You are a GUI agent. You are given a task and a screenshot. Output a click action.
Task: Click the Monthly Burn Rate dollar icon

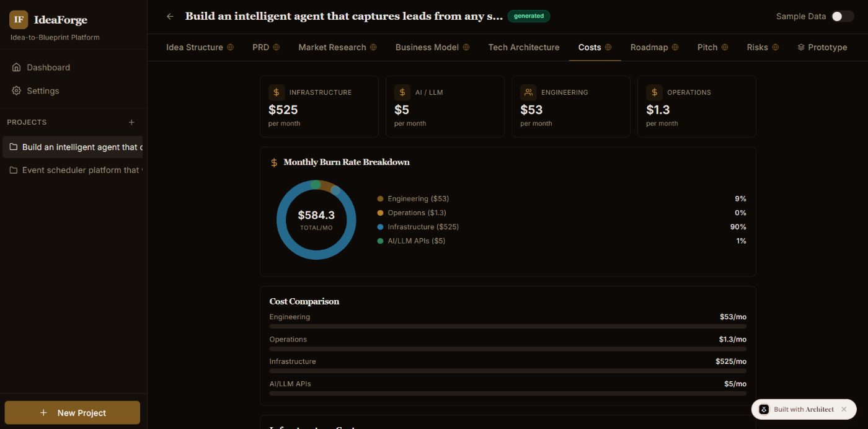click(x=273, y=162)
